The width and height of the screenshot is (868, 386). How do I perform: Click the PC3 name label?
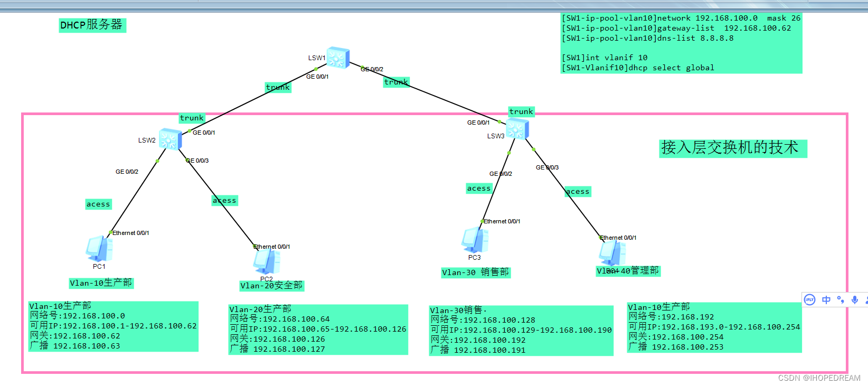tap(475, 258)
